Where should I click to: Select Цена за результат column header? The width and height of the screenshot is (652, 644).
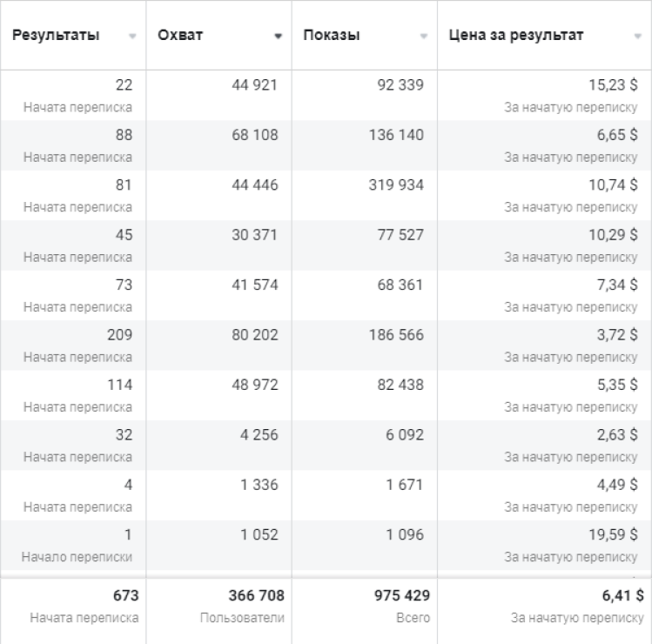point(515,36)
